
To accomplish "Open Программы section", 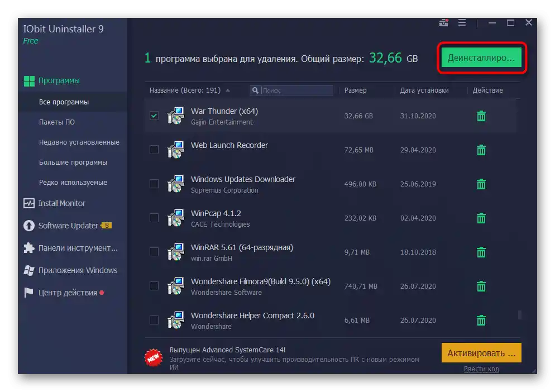I will click(59, 81).
